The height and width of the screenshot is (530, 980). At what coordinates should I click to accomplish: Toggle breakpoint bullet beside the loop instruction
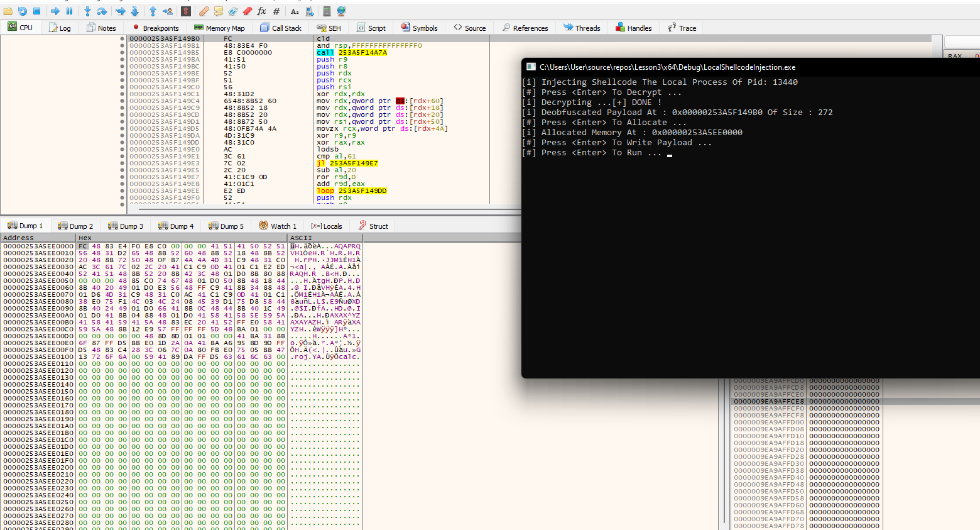(x=122, y=190)
